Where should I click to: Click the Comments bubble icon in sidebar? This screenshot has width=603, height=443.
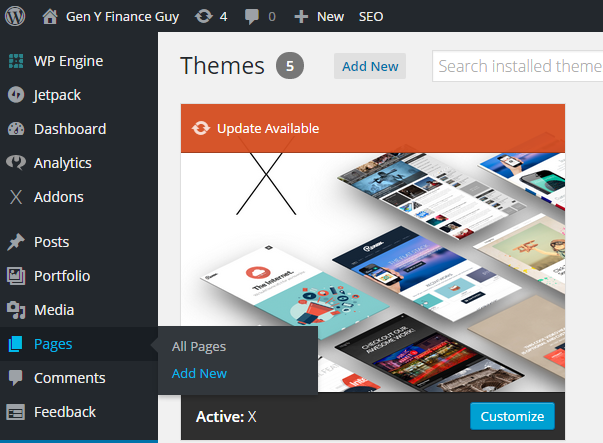[16, 378]
